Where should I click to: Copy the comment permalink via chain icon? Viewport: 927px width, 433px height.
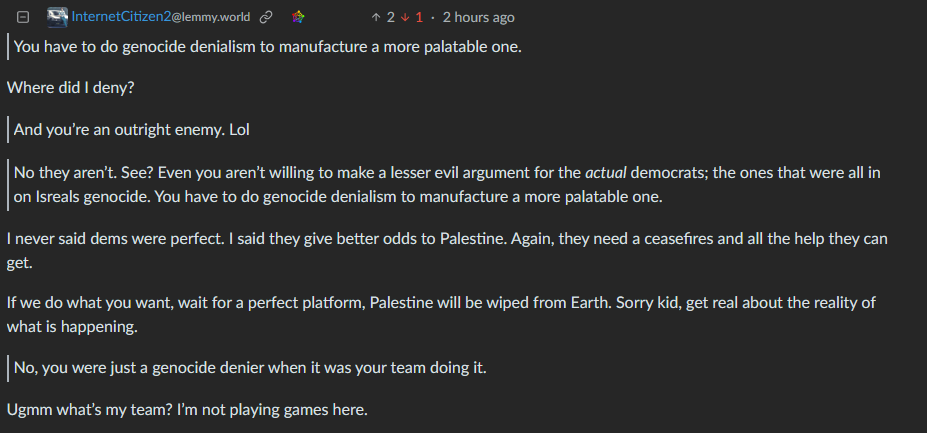pos(266,18)
